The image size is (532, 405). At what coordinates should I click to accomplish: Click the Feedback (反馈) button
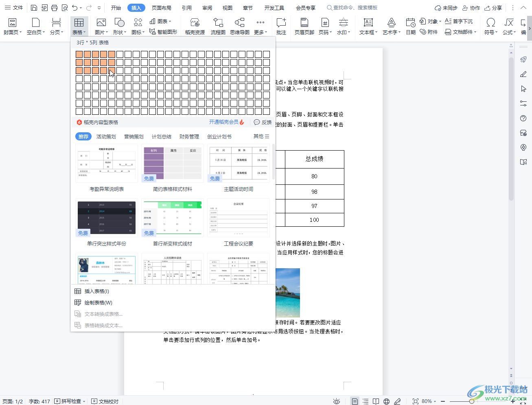point(263,122)
